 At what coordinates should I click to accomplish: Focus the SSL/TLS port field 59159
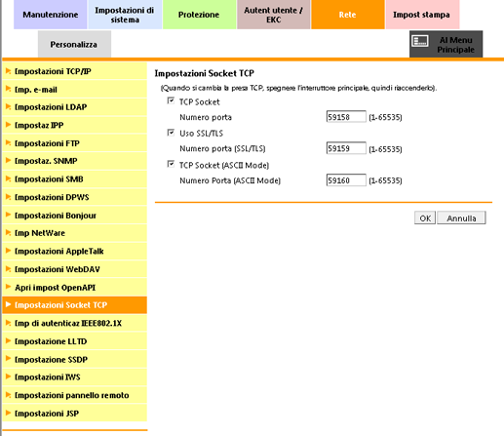[346, 148]
